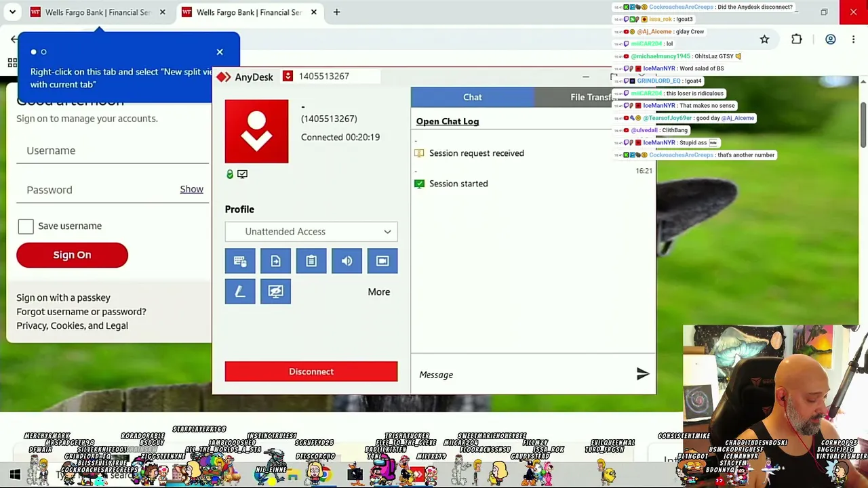Close the first Wells Fargo Bank tab

[x=163, y=12]
